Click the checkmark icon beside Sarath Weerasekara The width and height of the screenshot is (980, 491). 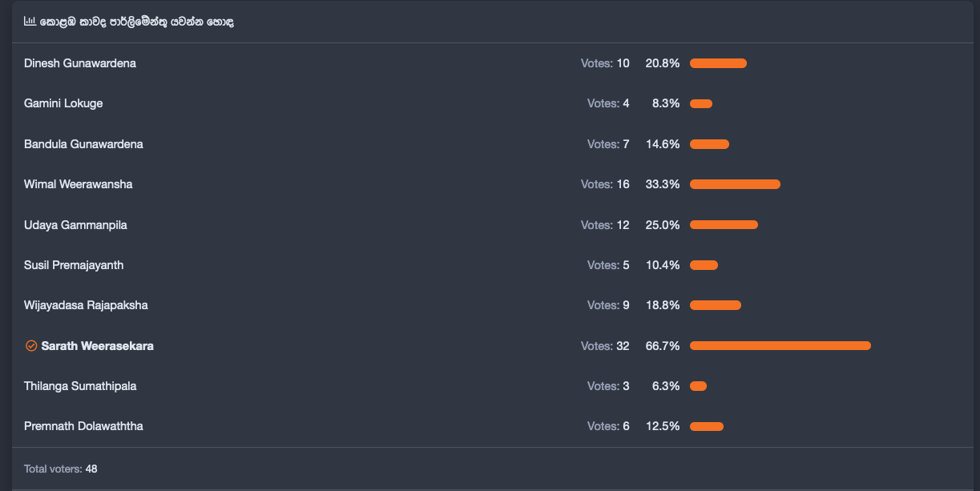pos(31,346)
